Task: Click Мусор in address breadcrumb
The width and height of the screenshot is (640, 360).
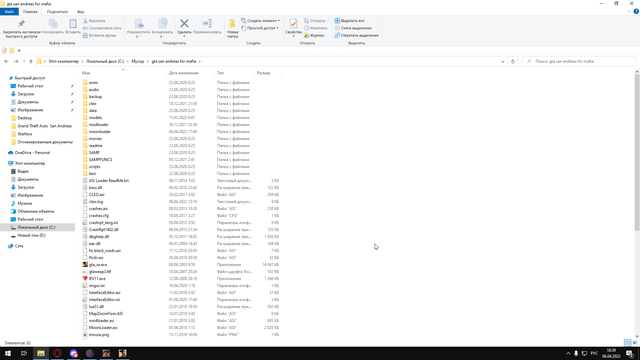Action: click(x=138, y=61)
